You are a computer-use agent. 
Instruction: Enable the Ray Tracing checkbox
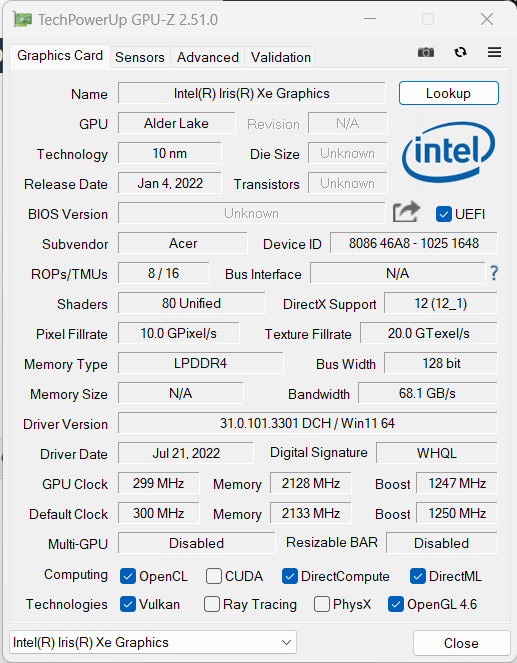pyautogui.click(x=211, y=604)
